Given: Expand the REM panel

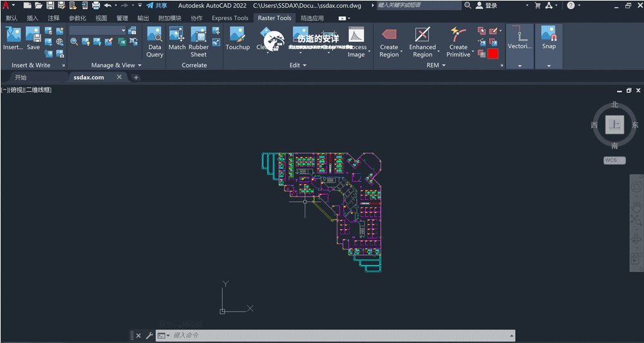Looking at the screenshot, I should coord(436,65).
